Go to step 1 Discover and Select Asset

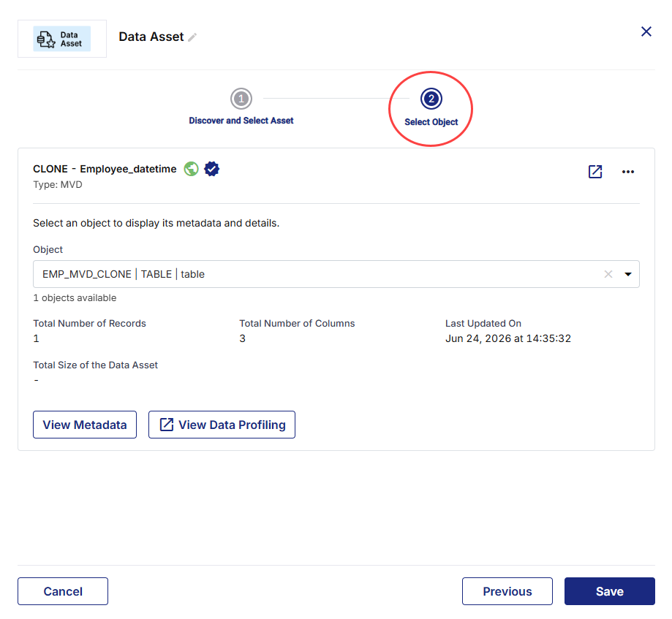(241, 99)
